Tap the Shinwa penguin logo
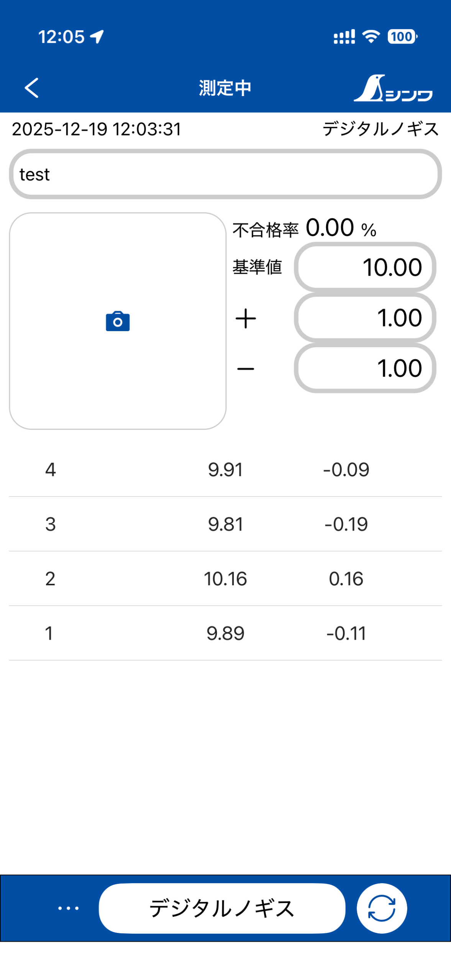Viewport: 451px width, 980px height. (x=393, y=88)
